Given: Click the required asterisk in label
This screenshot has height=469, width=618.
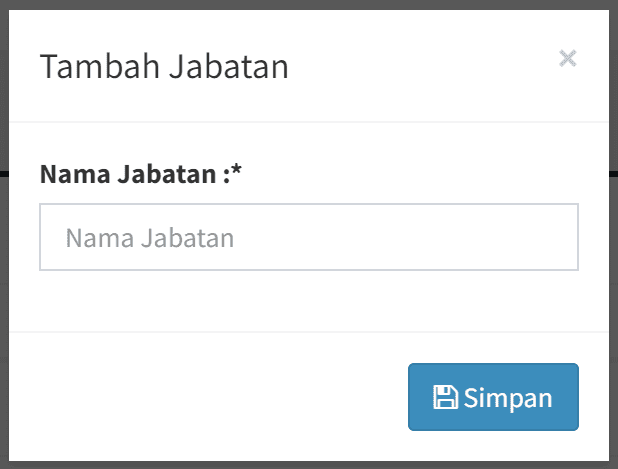Looking at the screenshot, I should click(x=238, y=173).
